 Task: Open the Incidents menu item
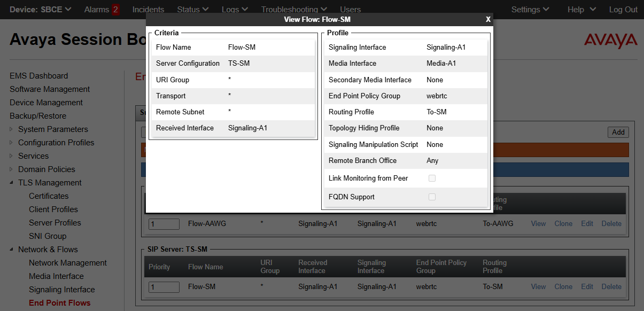coord(148,10)
